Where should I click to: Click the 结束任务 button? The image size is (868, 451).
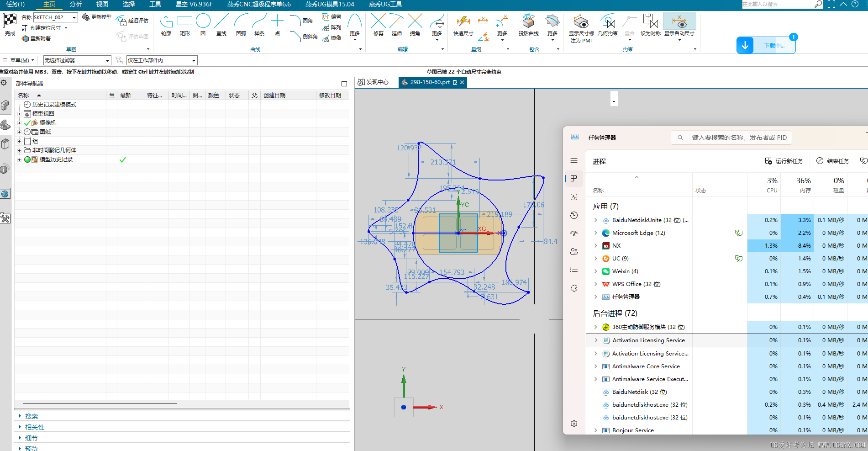[x=833, y=161]
